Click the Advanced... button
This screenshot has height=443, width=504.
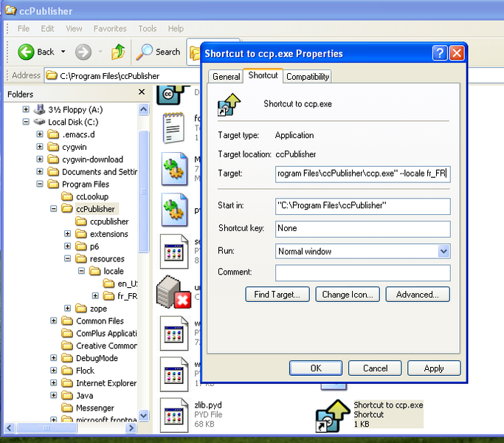[418, 295]
